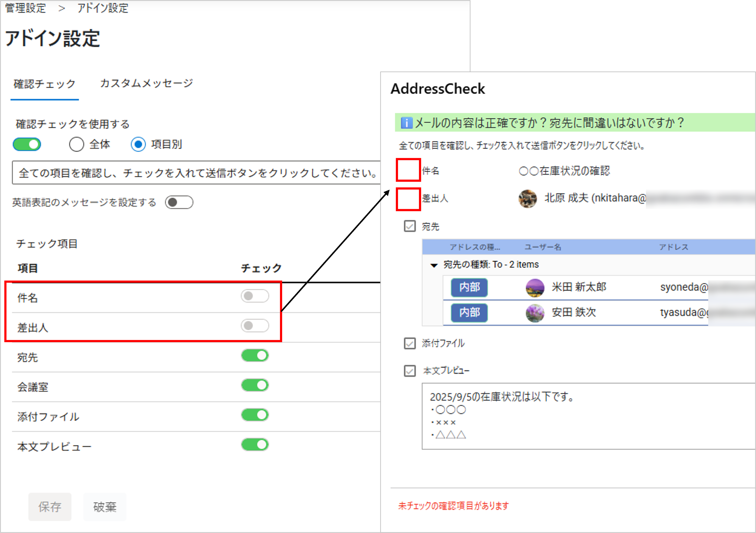The image size is (756, 533).
Task: Select the 全体 radio button
Action: click(x=76, y=145)
